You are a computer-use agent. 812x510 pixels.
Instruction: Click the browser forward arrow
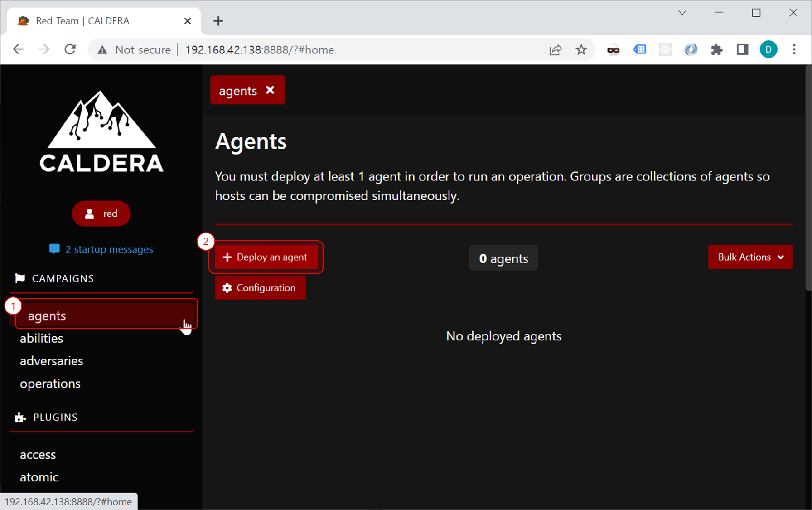pyautogui.click(x=44, y=49)
